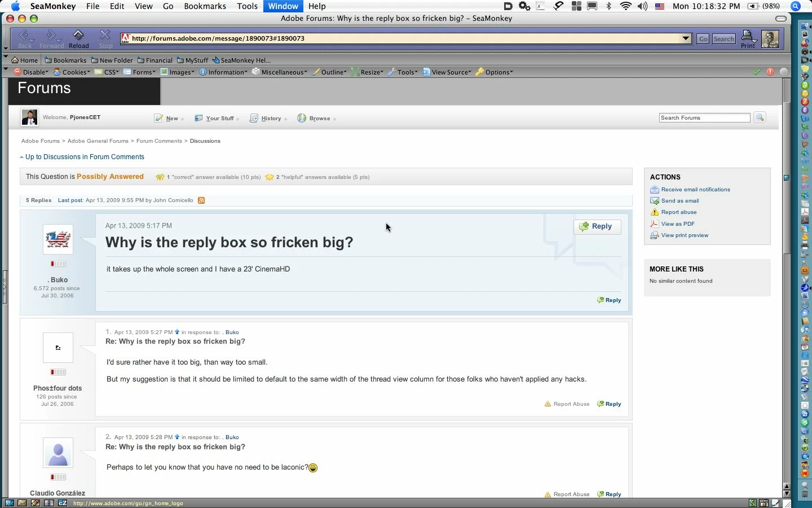Click Up to Discussions in Forum Comments
Viewport: 812px width, 508px height.
coord(85,157)
